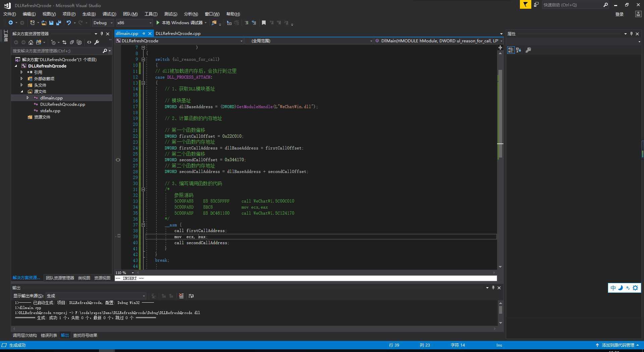Toggle word wrap in the Output pane
This screenshot has height=352, width=644.
pos(191,296)
